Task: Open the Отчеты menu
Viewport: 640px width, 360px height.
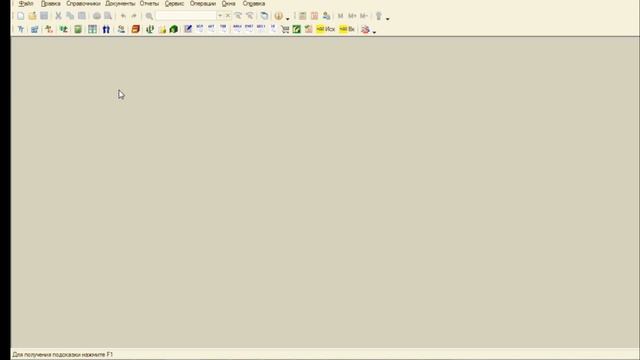Action: click(149, 4)
